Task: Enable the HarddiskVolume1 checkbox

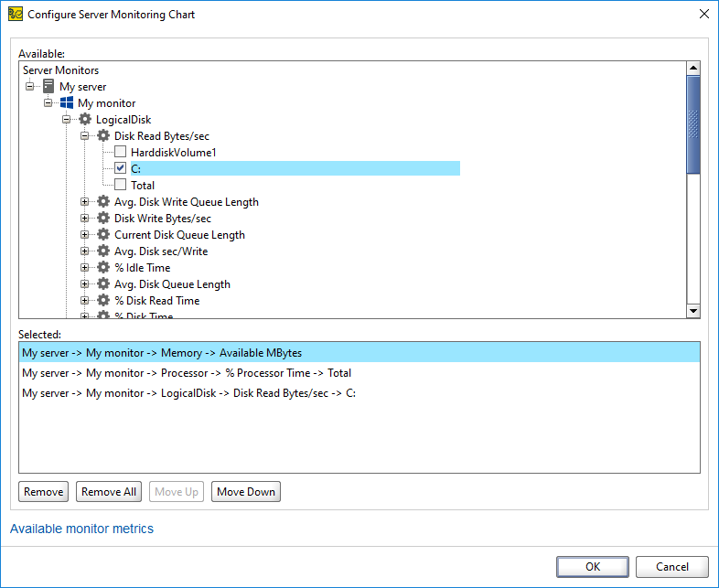Action: (x=121, y=153)
